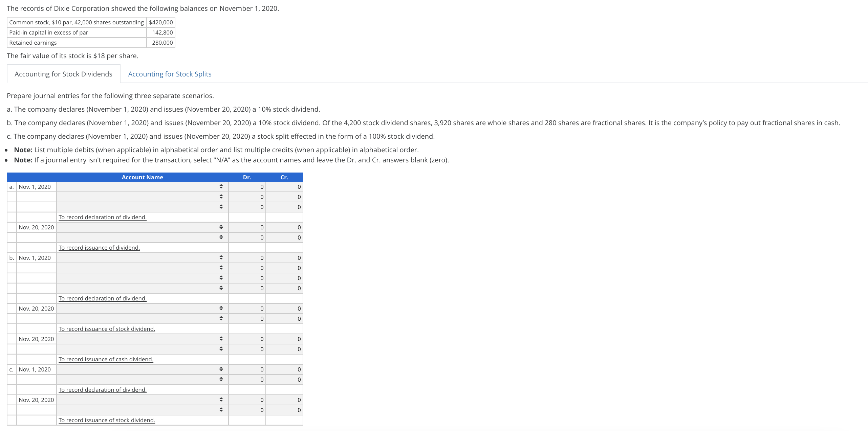Open account dropdown for scenario c Nov. 20 row
The height and width of the screenshot is (431, 868).
coord(142,400)
